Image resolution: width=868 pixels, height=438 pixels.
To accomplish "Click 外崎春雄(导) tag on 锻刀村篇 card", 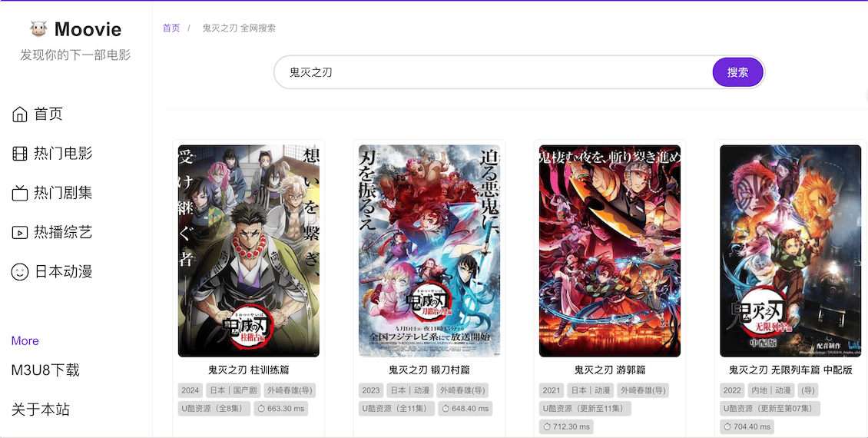I will click(x=462, y=390).
